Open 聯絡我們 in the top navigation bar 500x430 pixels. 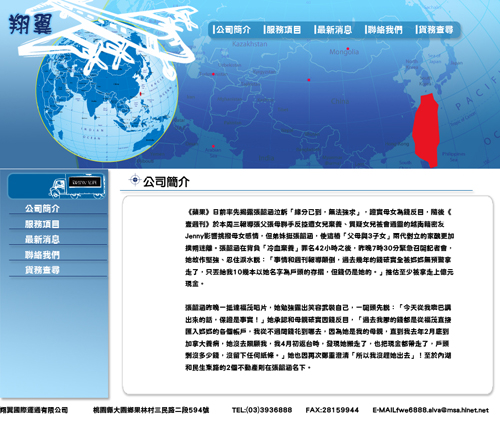[x=384, y=30]
